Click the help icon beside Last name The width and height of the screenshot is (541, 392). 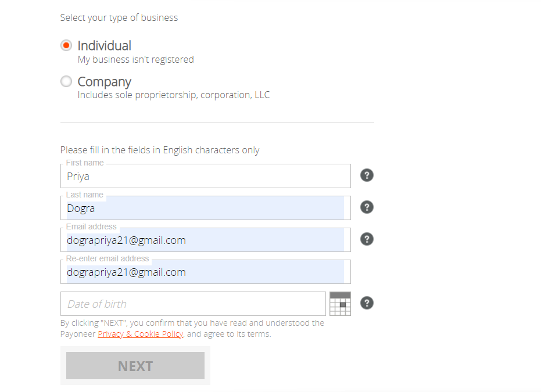(x=367, y=207)
